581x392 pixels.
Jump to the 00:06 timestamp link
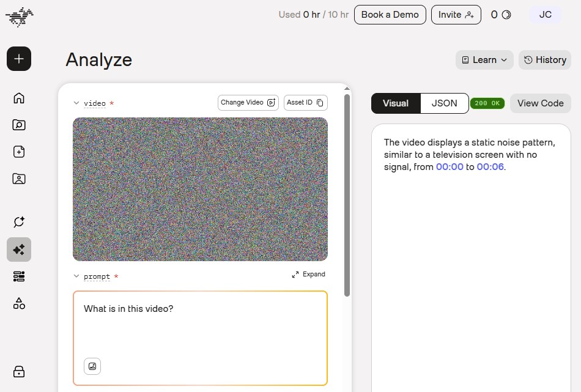click(x=490, y=167)
